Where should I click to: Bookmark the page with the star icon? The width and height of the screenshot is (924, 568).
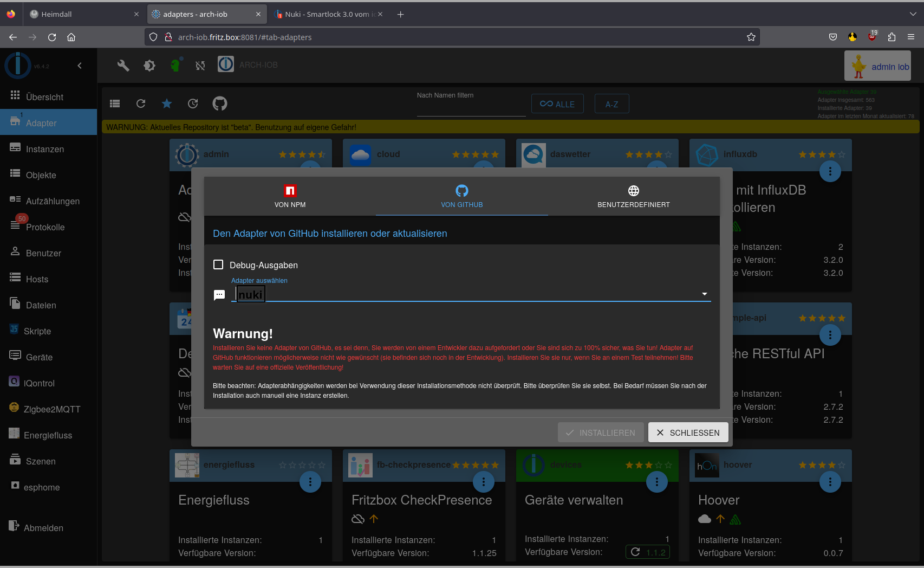point(751,37)
